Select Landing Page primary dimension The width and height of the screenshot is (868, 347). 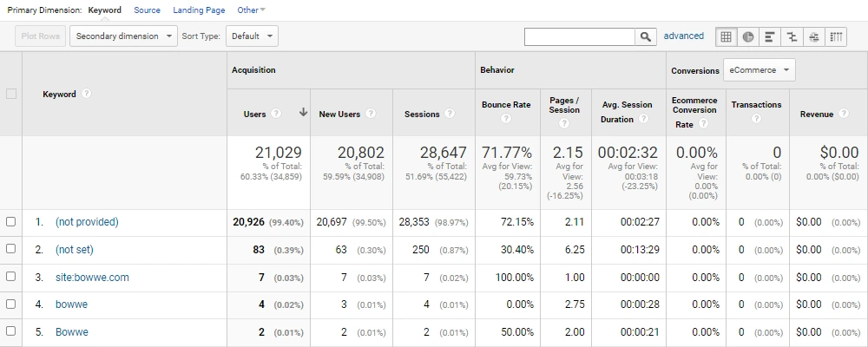tap(200, 10)
